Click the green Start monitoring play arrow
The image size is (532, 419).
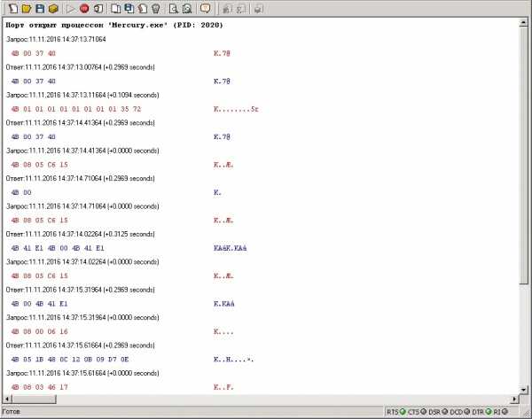(x=71, y=8)
